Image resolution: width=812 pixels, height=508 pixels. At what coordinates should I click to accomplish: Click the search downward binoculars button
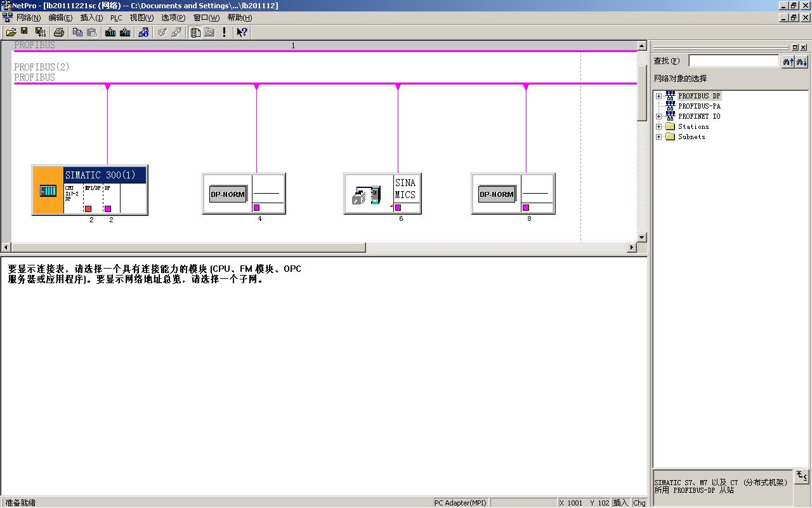(x=802, y=61)
